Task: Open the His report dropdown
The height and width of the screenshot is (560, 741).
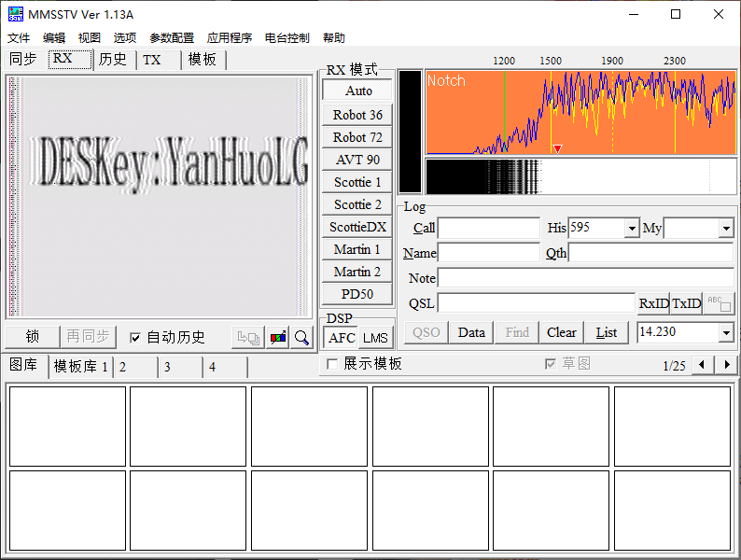Action: [x=632, y=229]
